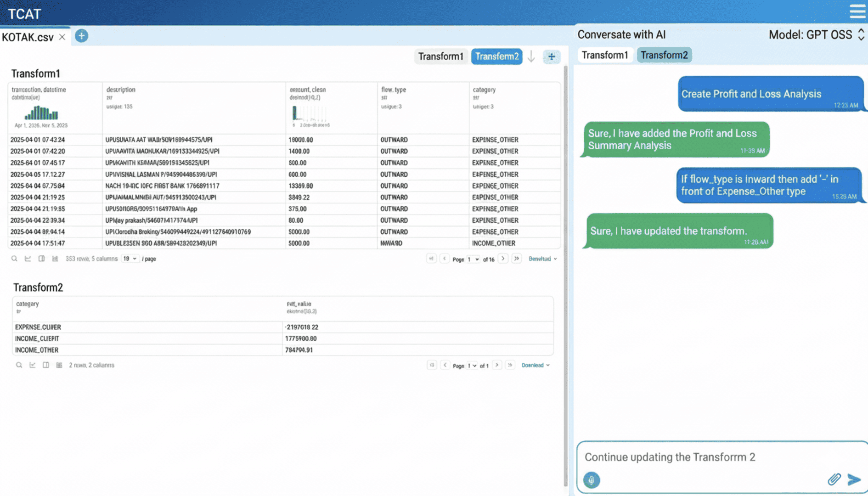Click the chat message input field
The width and height of the screenshot is (868, 496).
point(707,457)
